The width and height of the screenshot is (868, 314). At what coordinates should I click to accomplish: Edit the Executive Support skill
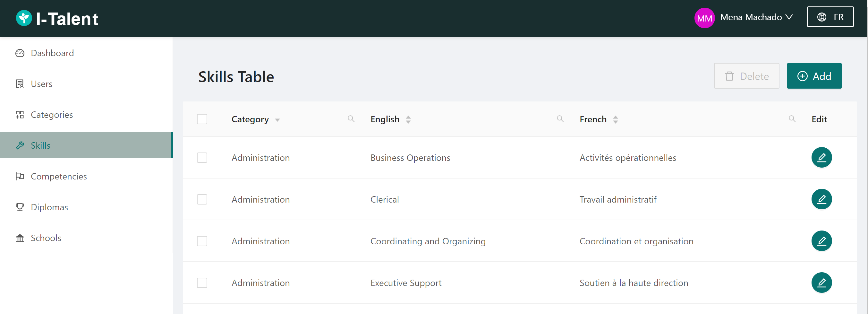pyautogui.click(x=821, y=283)
